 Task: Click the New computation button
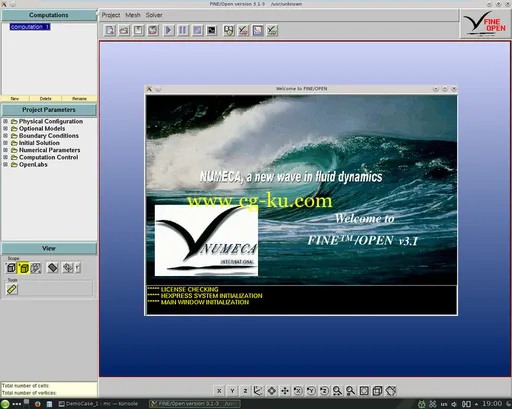coord(15,99)
